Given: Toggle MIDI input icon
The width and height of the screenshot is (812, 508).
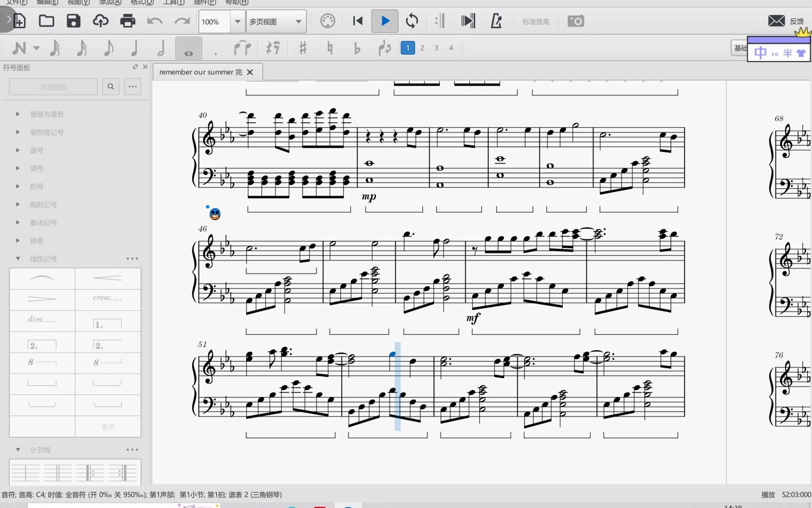Looking at the screenshot, I should point(328,21).
